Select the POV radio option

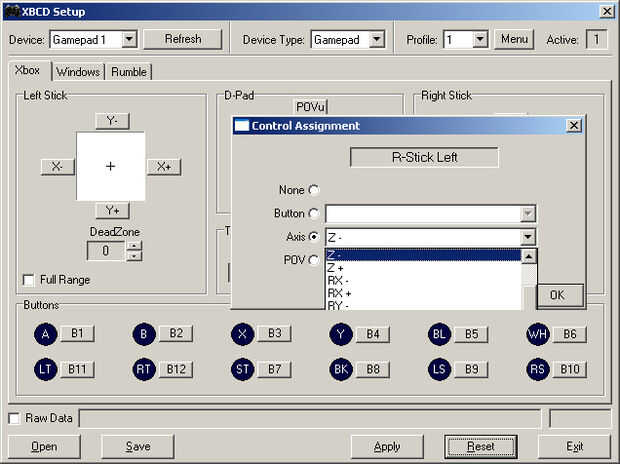pyautogui.click(x=314, y=260)
